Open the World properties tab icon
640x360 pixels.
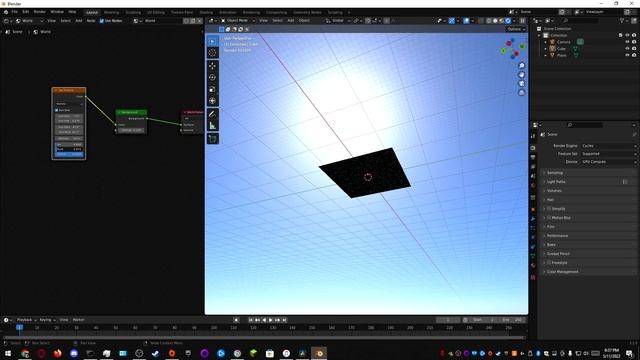coord(533,186)
